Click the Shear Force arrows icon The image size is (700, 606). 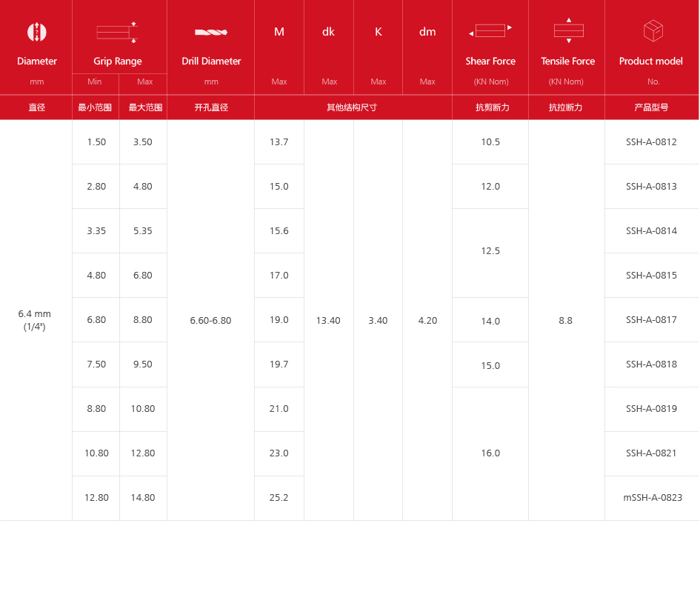(x=490, y=31)
